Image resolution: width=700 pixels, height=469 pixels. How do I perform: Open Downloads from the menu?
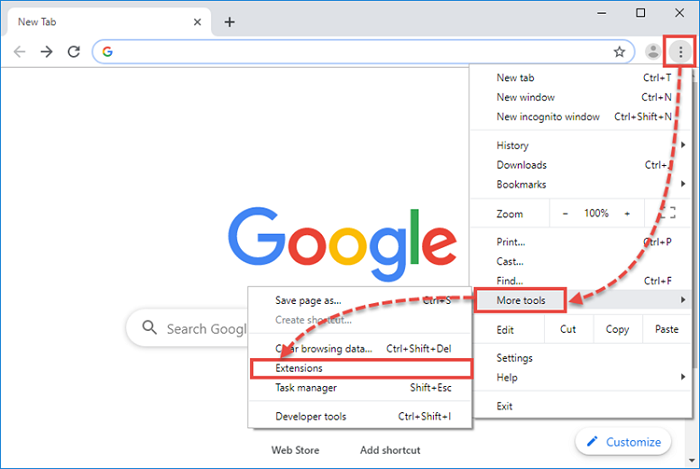pyautogui.click(x=580, y=165)
